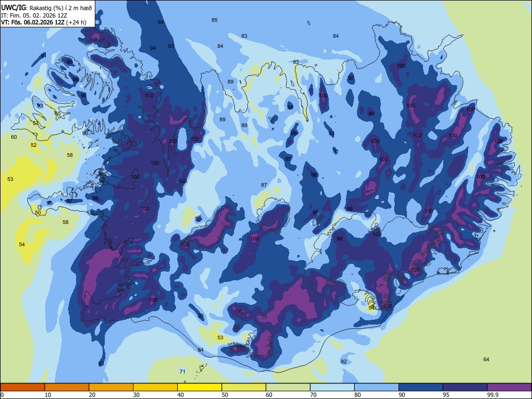Click the medium blue 80–90 legend swatch
The width and height of the screenshot is (532, 399).
[377, 387]
